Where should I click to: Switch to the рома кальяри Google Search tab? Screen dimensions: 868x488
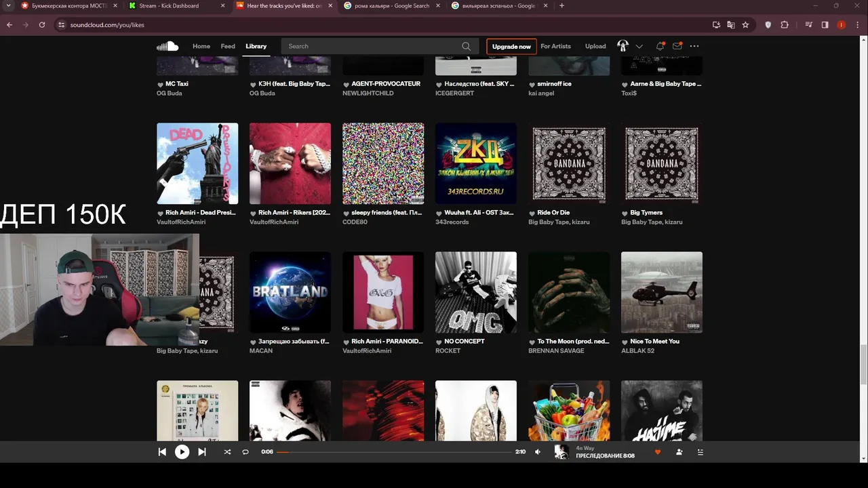(392, 5)
